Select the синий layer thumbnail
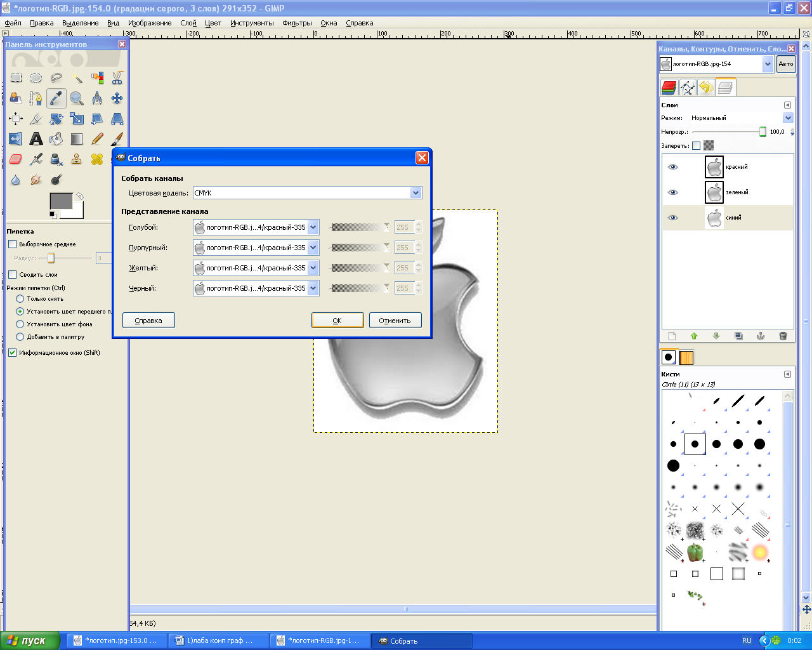 coord(714,218)
